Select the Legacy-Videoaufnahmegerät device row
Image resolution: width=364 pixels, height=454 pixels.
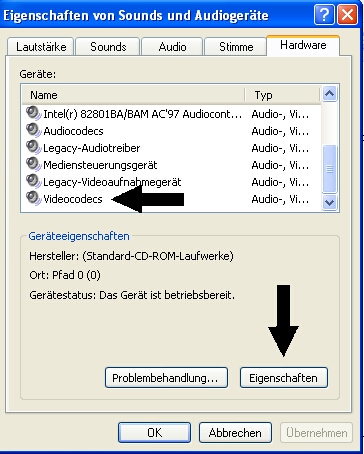pos(171,182)
